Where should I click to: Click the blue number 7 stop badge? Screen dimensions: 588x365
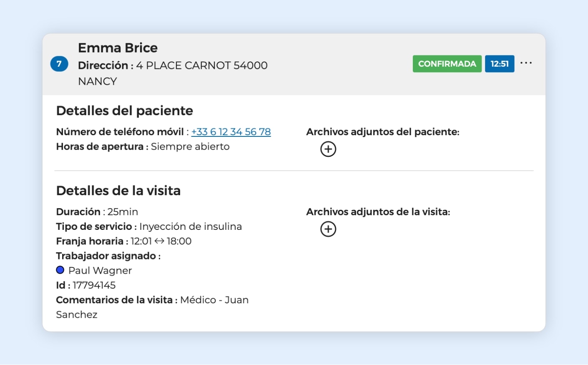(x=59, y=64)
